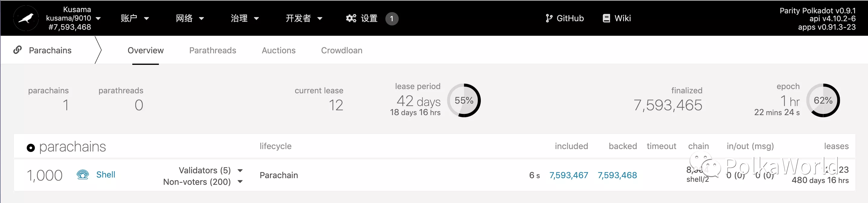Go to the Crowdloan tab
This screenshot has width=868, height=203.
(x=342, y=50)
